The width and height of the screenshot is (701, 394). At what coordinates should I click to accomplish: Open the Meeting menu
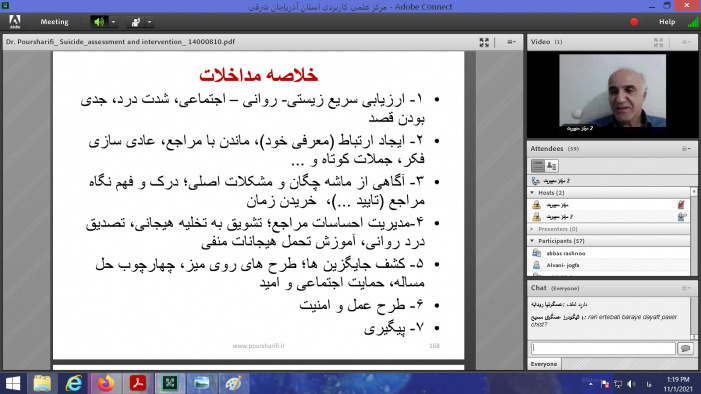point(54,21)
